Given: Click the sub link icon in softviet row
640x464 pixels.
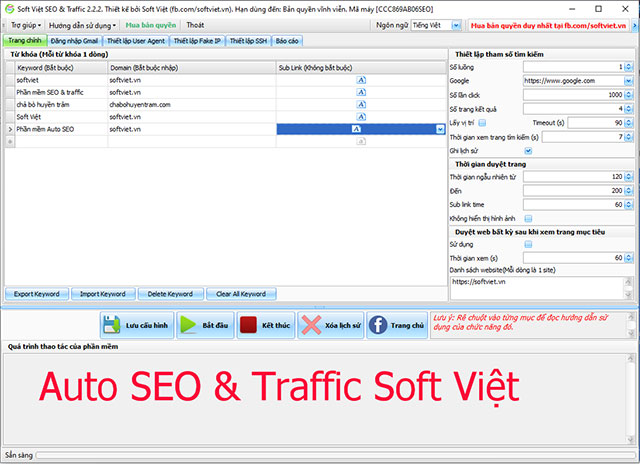Looking at the screenshot, I should click(361, 80).
